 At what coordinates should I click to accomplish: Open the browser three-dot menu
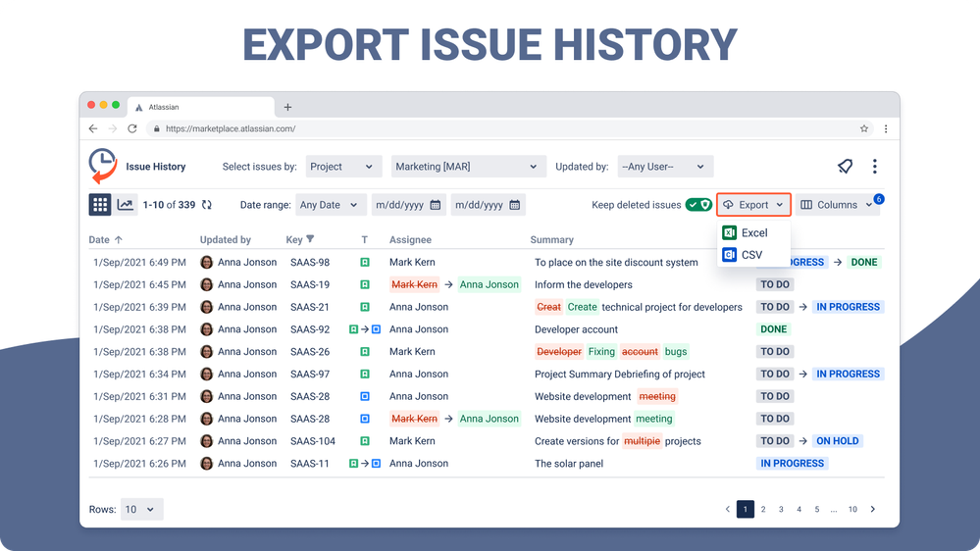point(886,128)
